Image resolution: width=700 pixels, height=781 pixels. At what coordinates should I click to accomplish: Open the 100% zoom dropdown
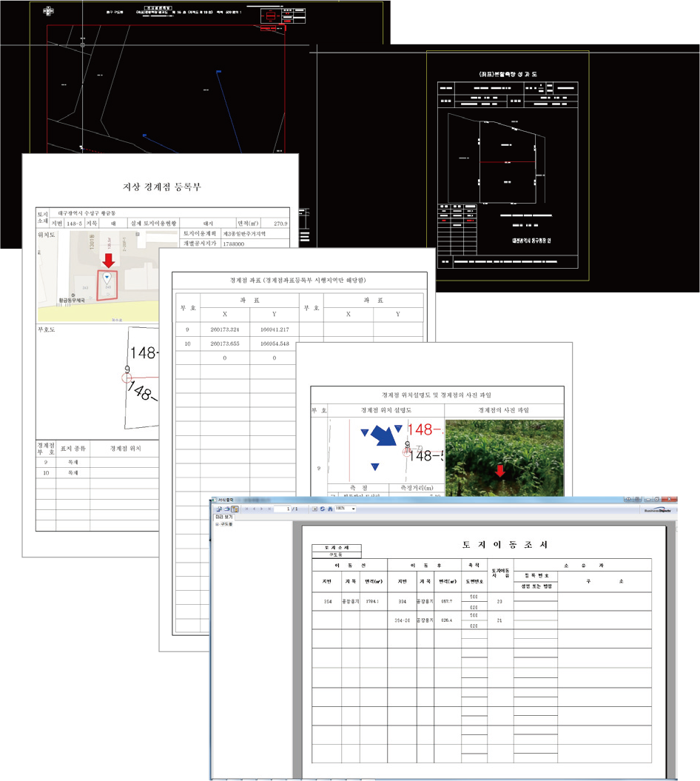[x=354, y=509]
